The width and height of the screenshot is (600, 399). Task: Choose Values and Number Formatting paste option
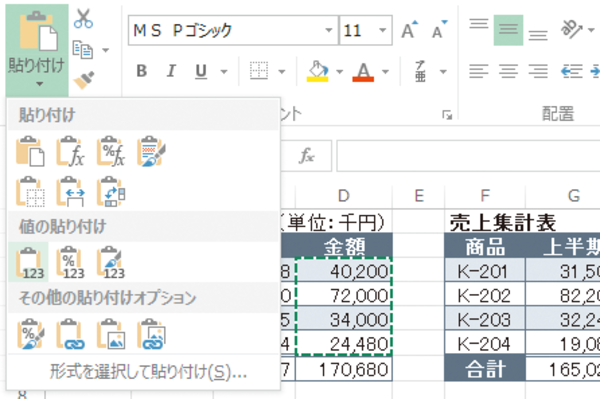70,262
